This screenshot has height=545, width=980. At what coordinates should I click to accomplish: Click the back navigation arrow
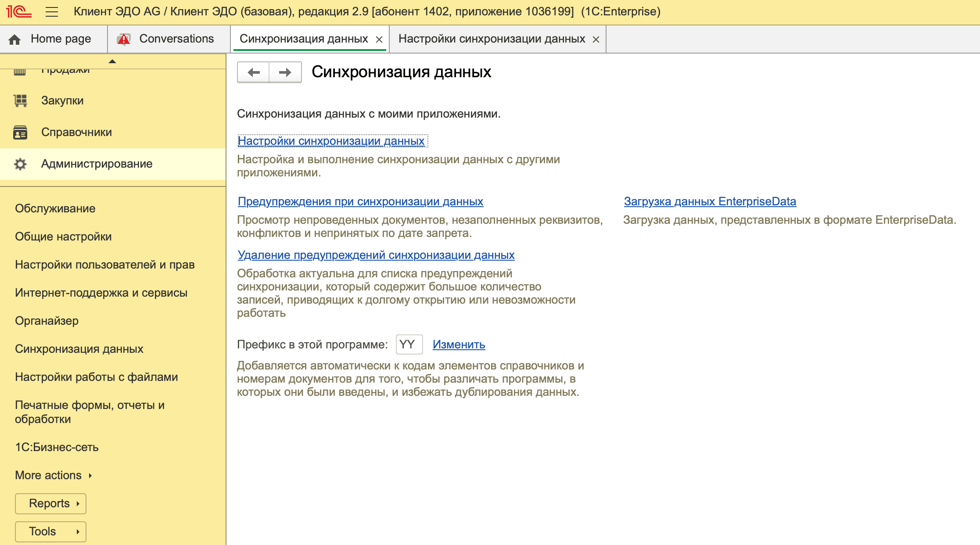coord(253,72)
